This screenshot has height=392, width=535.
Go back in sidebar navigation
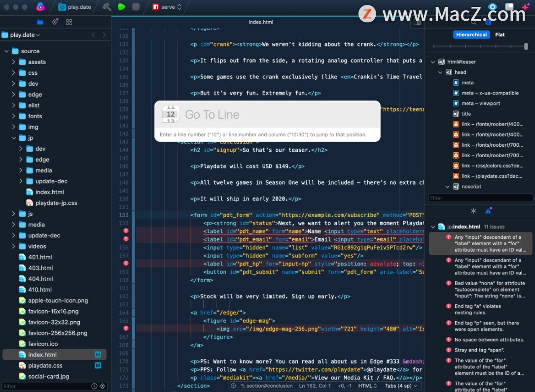[93, 35]
